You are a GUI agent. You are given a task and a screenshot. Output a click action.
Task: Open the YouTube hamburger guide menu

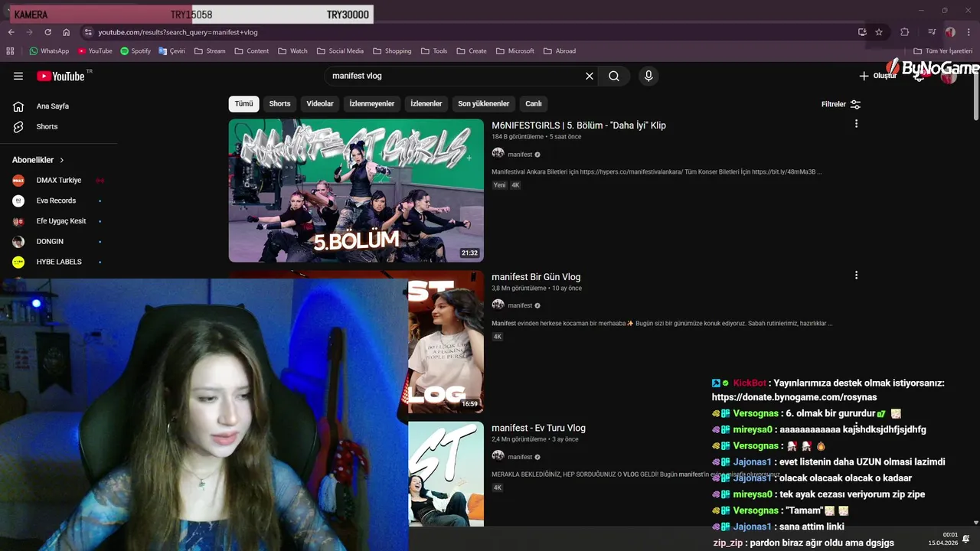(x=18, y=76)
